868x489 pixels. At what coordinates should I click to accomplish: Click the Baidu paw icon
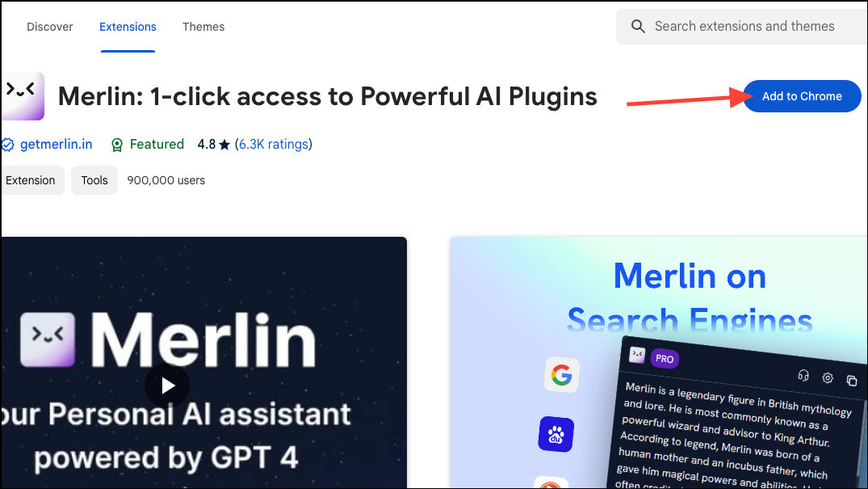click(556, 435)
